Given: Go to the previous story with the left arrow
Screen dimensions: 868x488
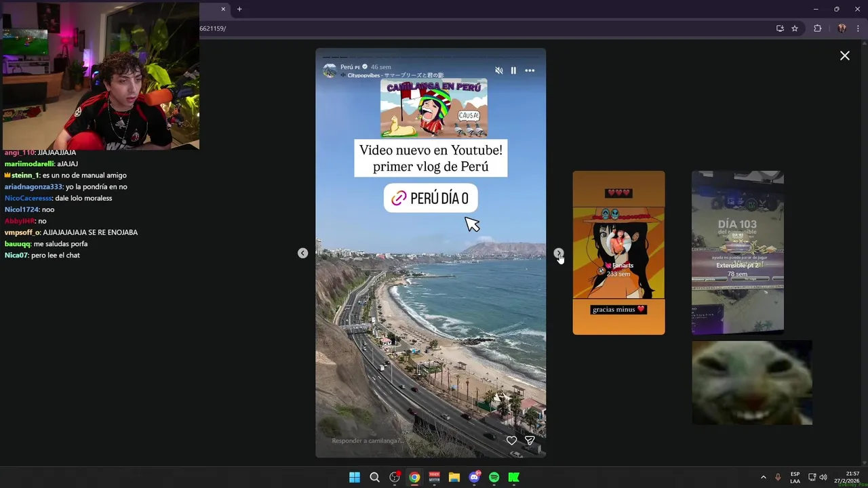Looking at the screenshot, I should click(302, 253).
